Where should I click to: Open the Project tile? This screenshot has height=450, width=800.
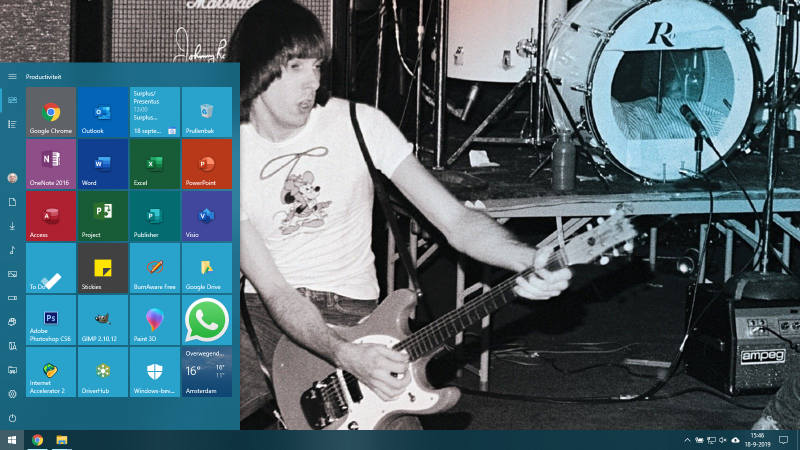click(103, 216)
